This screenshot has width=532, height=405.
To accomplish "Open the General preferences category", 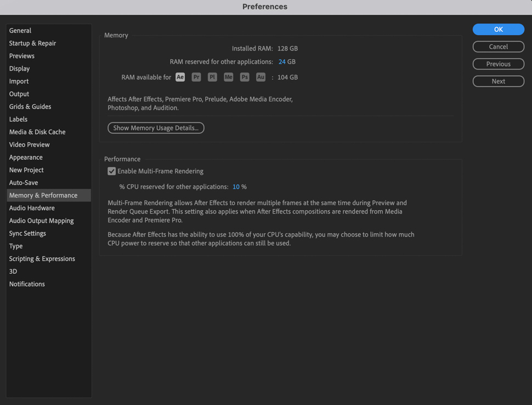I will point(49,31).
